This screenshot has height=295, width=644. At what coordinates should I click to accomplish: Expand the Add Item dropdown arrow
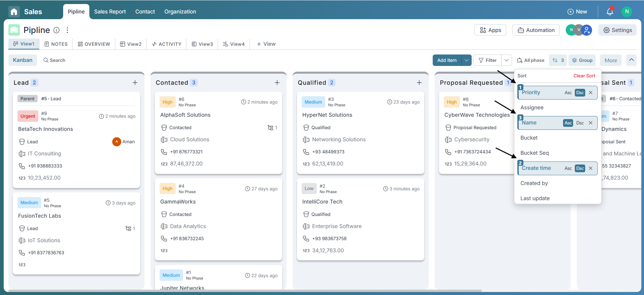pos(467,60)
